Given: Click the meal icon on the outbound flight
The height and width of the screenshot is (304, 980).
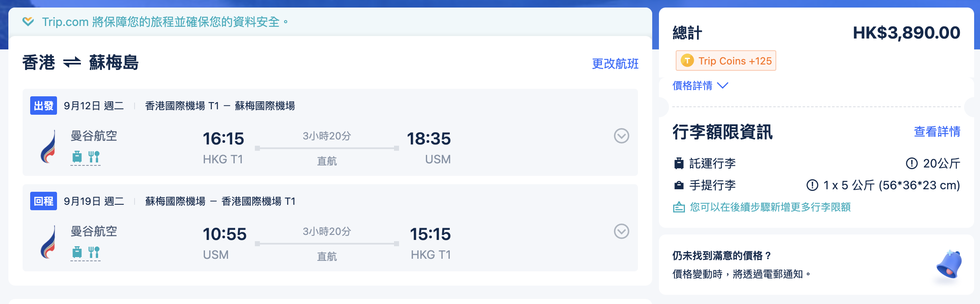Looking at the screenshot, I should [x=94, y=157].
